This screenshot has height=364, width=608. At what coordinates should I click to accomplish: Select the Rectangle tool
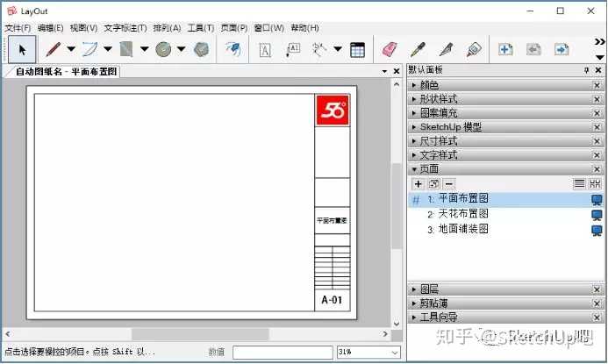coord(126,49)
